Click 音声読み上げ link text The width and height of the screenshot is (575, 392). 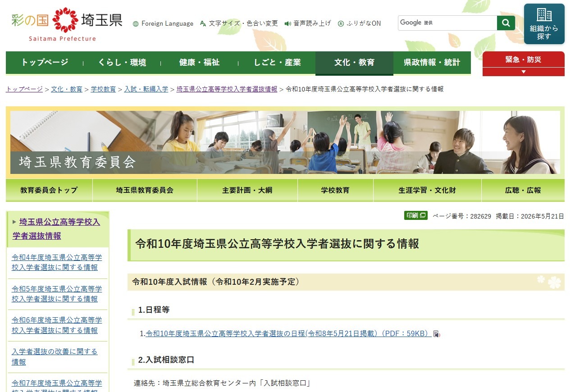click(312, 23)
